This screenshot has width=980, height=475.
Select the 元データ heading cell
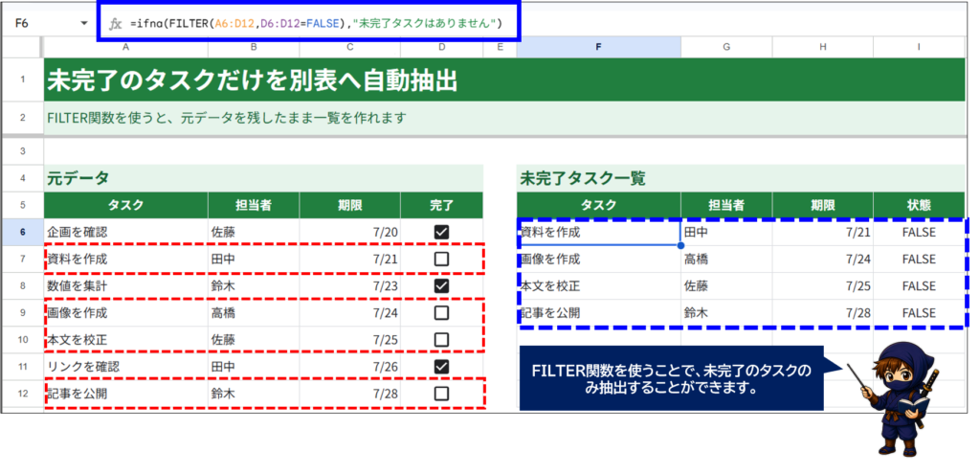263,178
